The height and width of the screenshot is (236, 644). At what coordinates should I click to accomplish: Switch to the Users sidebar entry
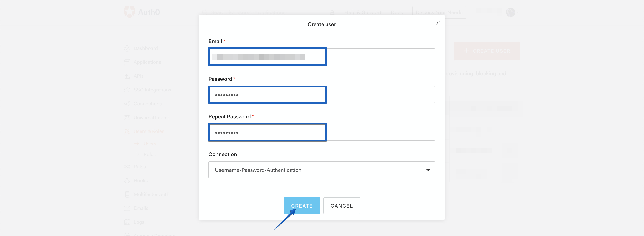(x=150, y=143)
